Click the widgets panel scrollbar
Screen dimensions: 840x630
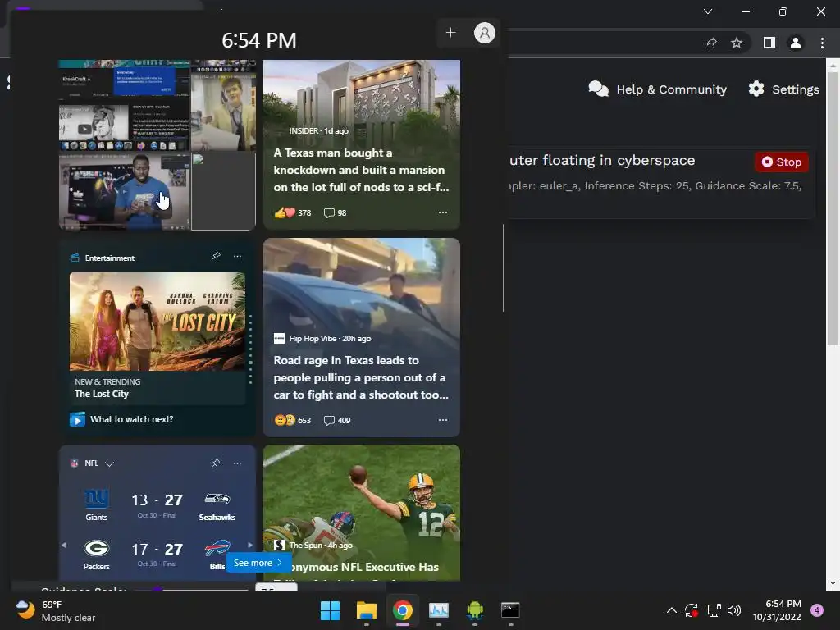[x=503, y=268]
